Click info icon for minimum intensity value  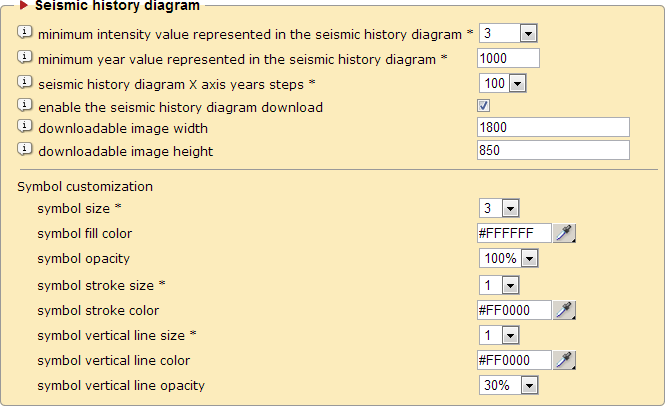tap(25, 33)
